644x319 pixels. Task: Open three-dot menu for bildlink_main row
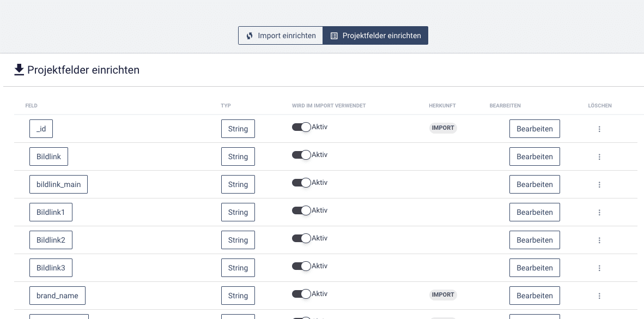click(599, 184)
